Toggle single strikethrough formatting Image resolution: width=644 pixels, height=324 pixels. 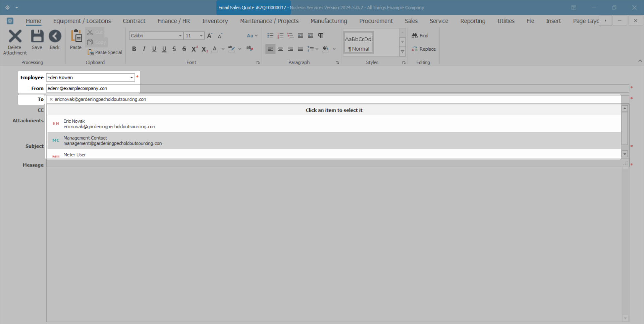(174, 49)
